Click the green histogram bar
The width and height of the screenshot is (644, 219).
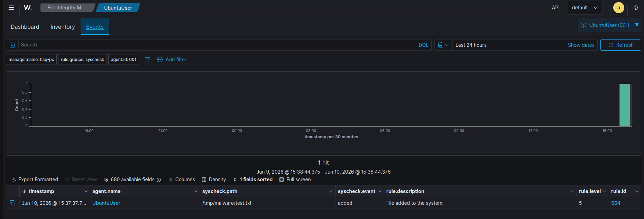click(625, 105)
